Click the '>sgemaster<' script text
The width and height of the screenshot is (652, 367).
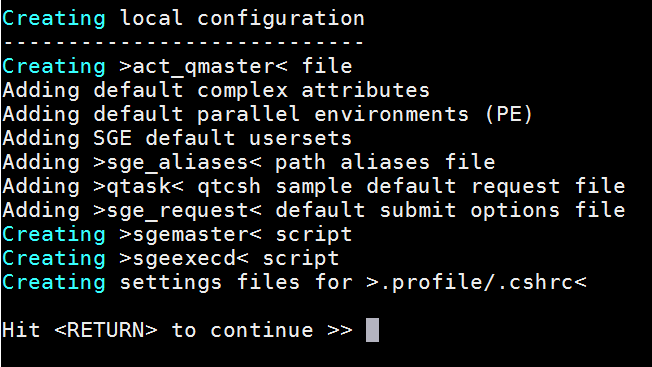[190, 234]
